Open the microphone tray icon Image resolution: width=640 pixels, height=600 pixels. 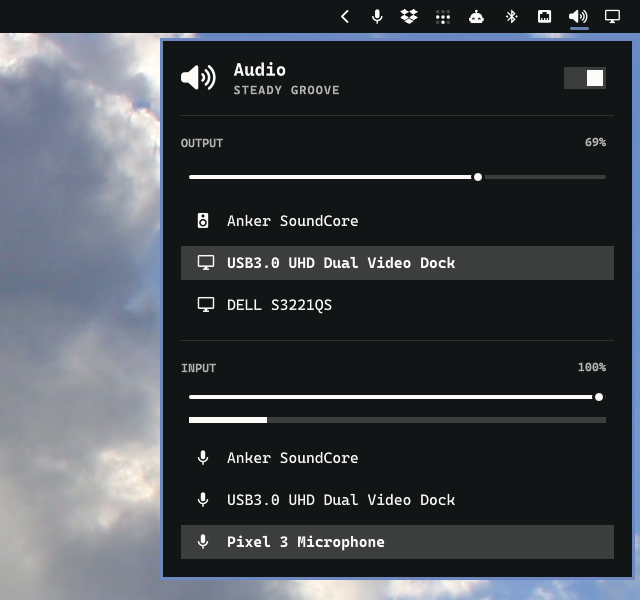coord(377,17)
